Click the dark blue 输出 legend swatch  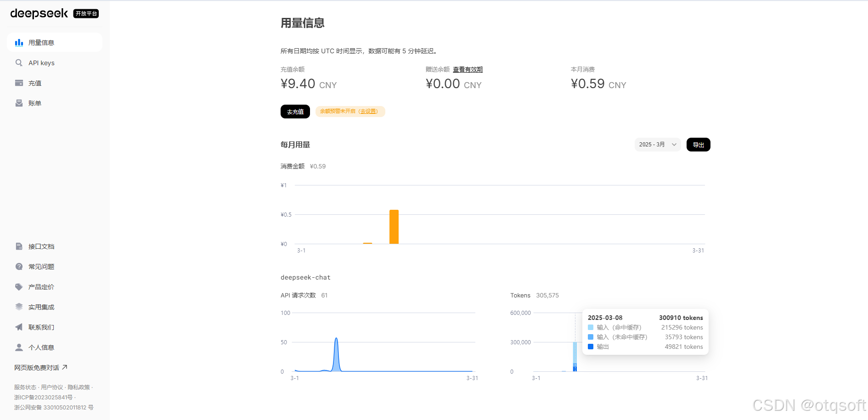click(591, 347)
